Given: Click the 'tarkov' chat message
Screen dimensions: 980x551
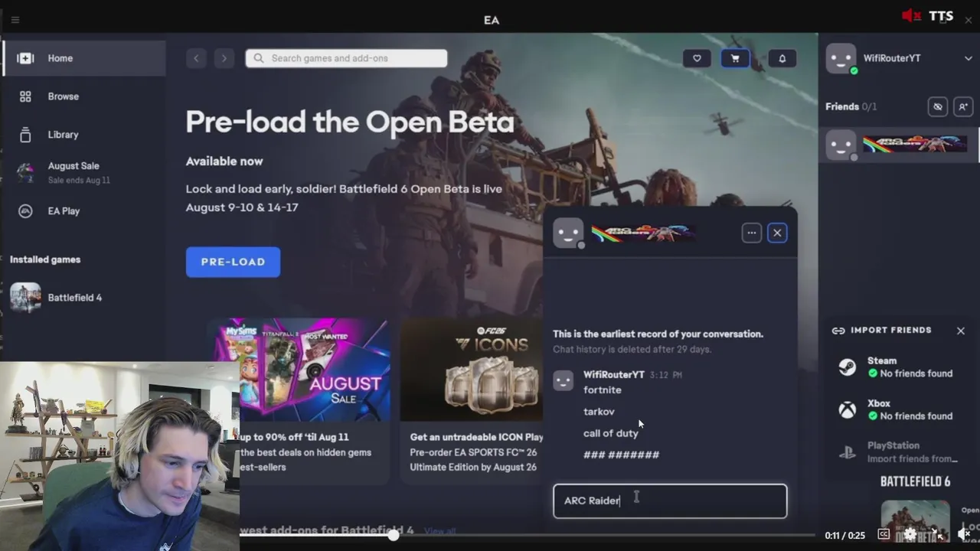Looking at the screenshot, I should (599, 411).
